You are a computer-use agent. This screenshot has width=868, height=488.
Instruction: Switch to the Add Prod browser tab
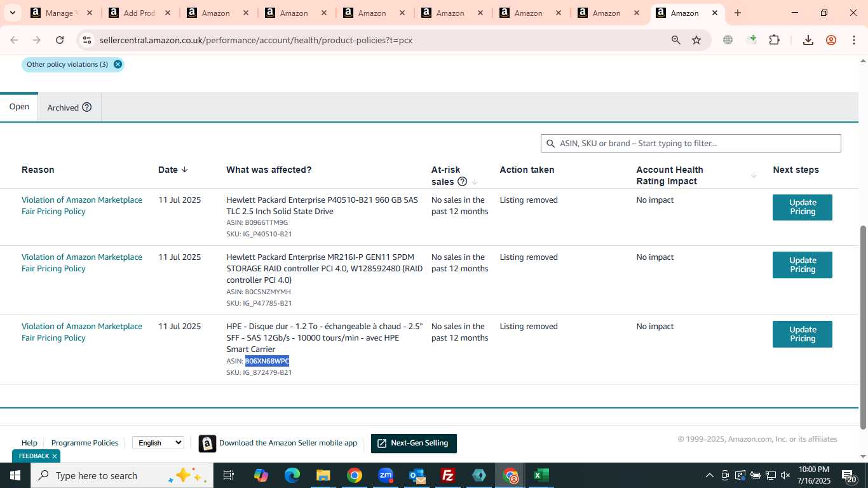(x=140, y=13)
